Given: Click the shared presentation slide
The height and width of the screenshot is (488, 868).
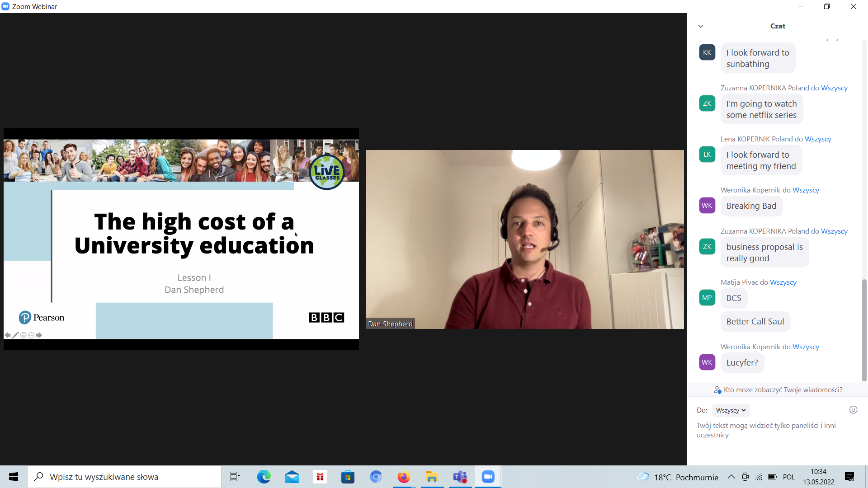Looking at the screenshot, I should click(x=181, y=239).
